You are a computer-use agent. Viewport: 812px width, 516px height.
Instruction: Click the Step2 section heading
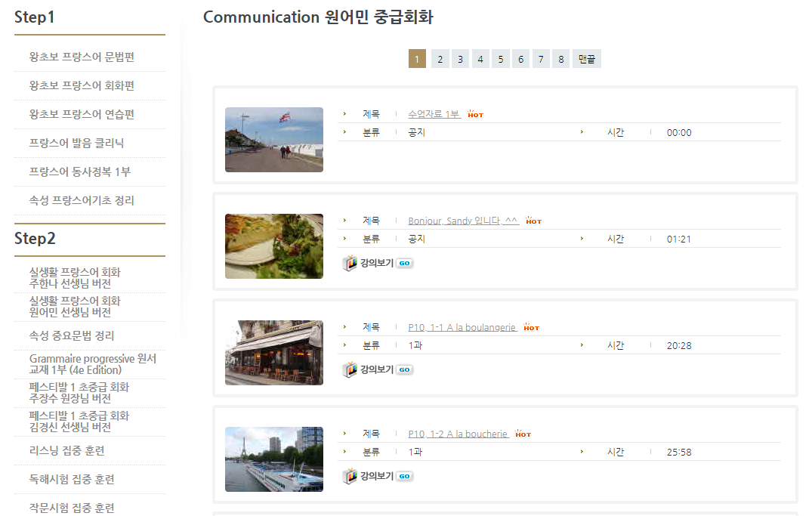pyautogui.click(x=35, y=238)
